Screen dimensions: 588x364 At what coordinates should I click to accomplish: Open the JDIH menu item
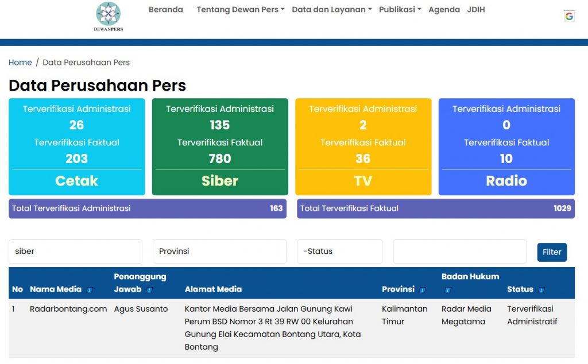coord(476,10)
